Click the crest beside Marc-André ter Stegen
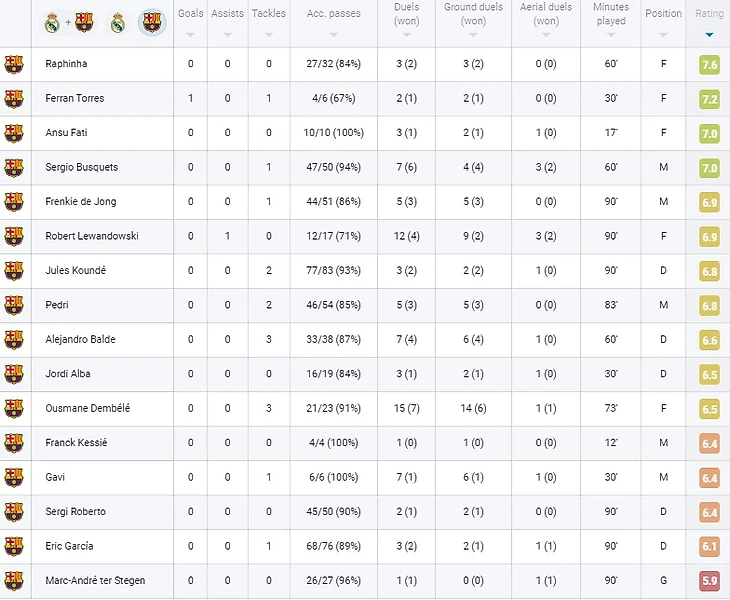730x600 pixels. pyautogui.click(x=14, y=580)
